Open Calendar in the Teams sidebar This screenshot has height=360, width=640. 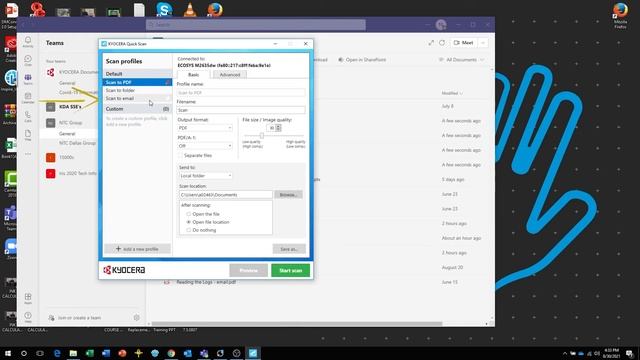pos(28,98)
